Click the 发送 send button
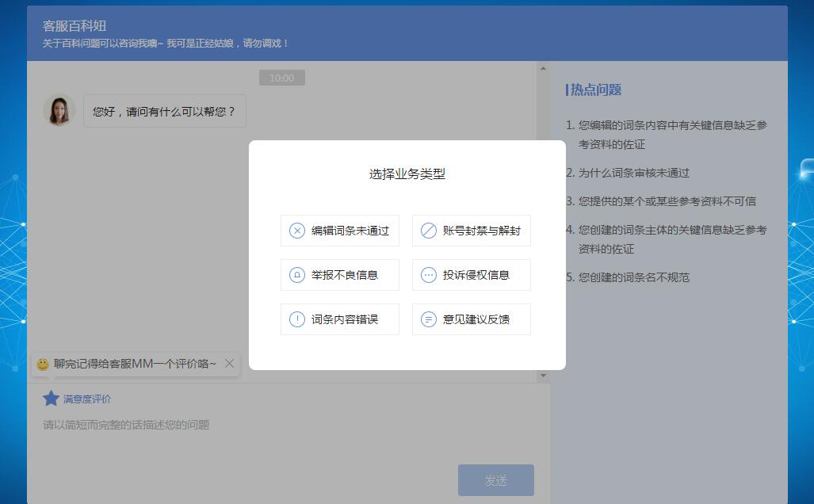This screenshot has width=814, height=504. pos(497,479)
